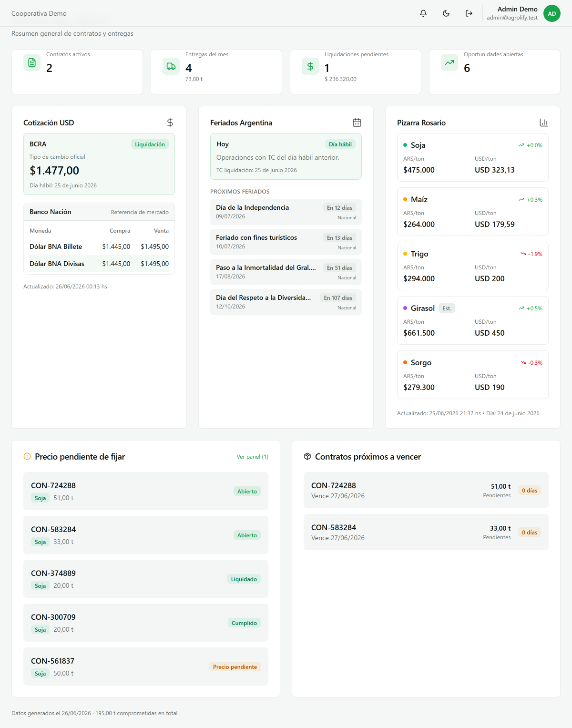The image size is (572, 728).
Task: Open Admin Demo account name
Action: coord(517,9)
